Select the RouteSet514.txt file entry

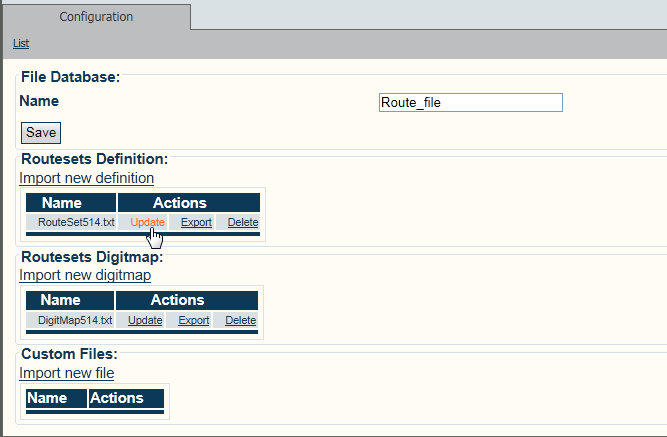70,222
